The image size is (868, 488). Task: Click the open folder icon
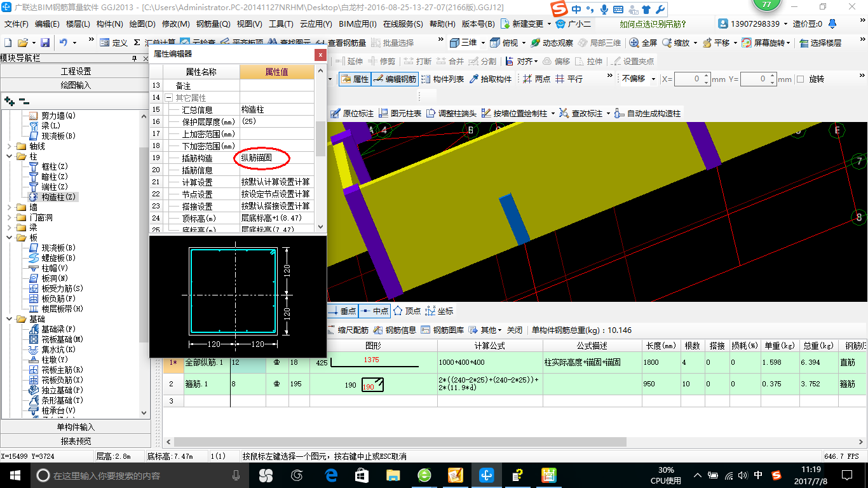[x=23, y=43]
